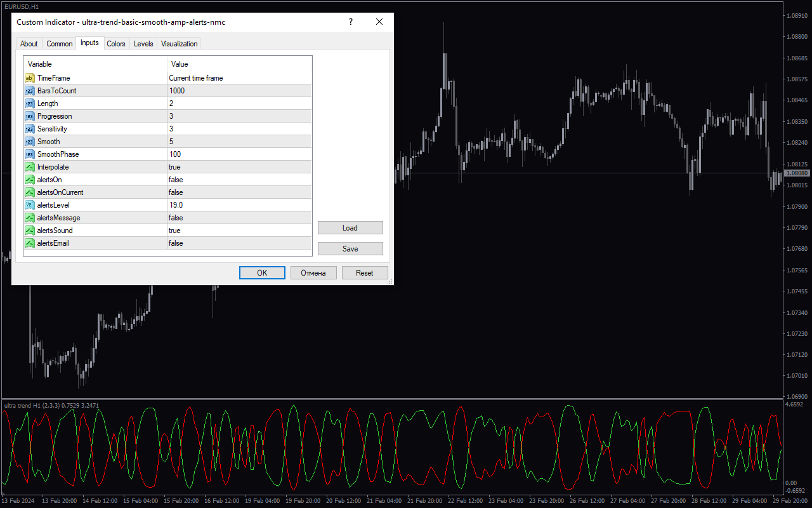Close the Custom Indicator dialog
The height and width of the screenshot is (508, 812).
(379, 22)
